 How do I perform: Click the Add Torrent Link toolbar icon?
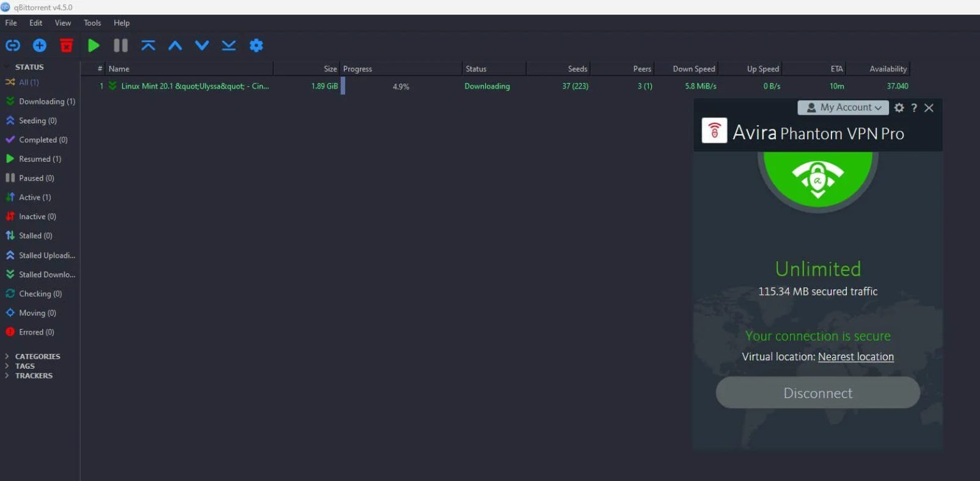coord(13,45)
